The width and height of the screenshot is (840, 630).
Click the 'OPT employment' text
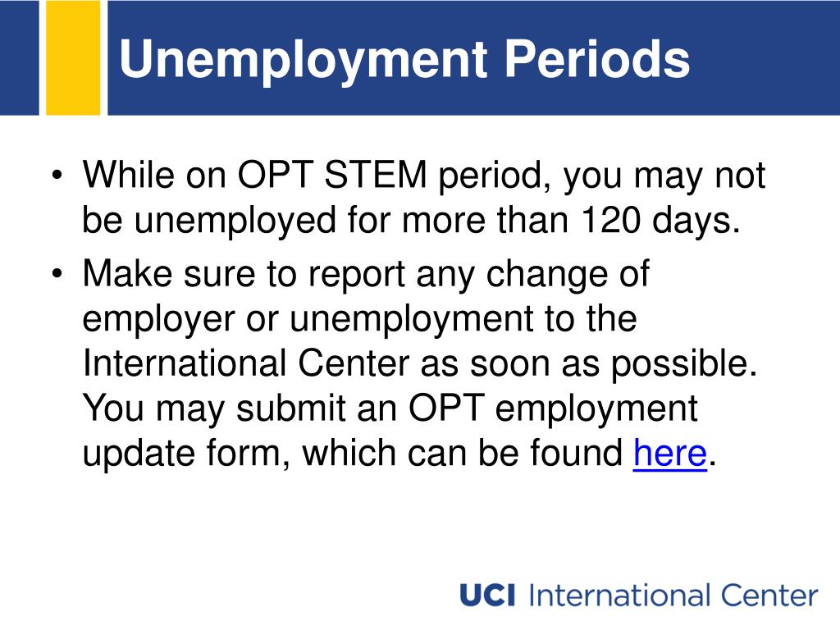pos(554,409)
